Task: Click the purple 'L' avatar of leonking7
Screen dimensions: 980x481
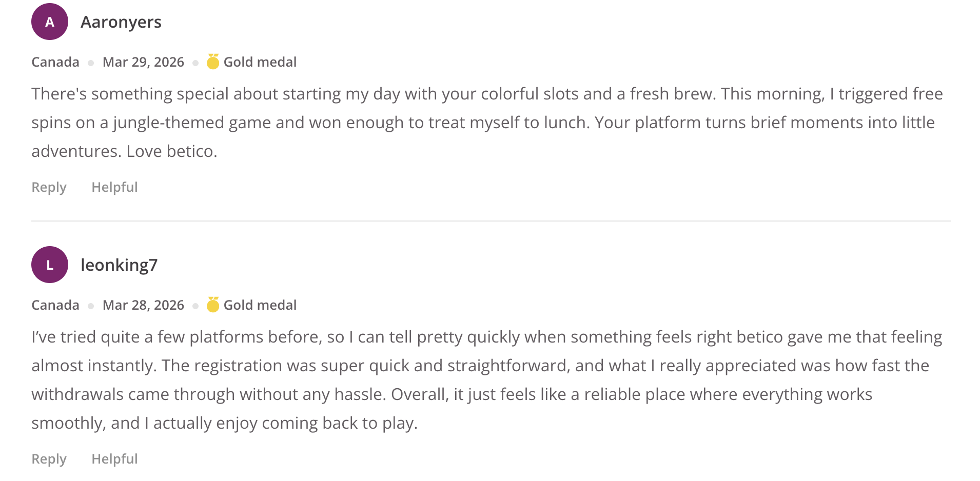Action: click(x=50, y=265)
